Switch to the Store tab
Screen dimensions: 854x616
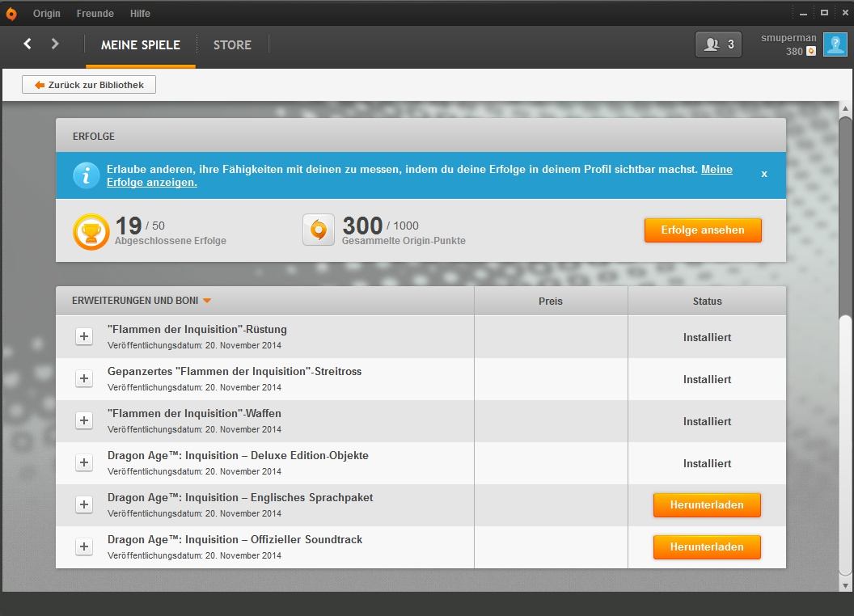(232, 45)
